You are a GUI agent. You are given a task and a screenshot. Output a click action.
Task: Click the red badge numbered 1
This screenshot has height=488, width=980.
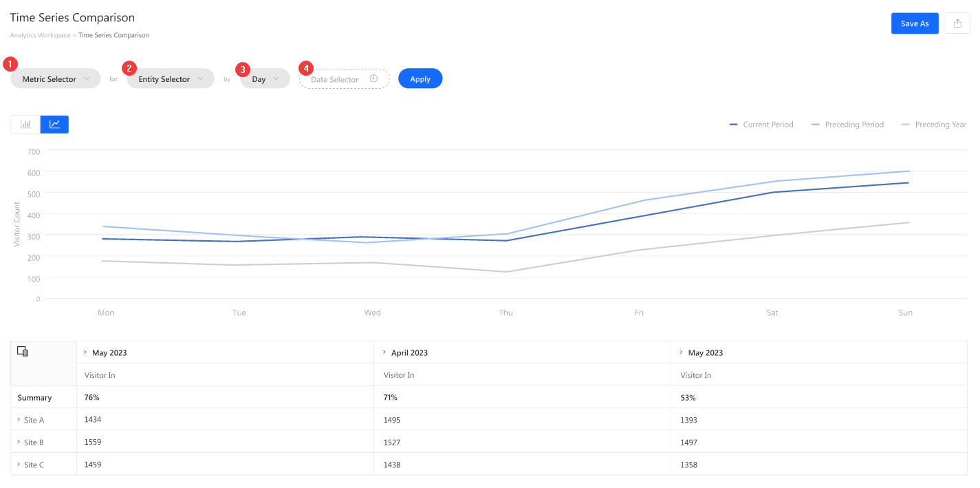point(10,64)
